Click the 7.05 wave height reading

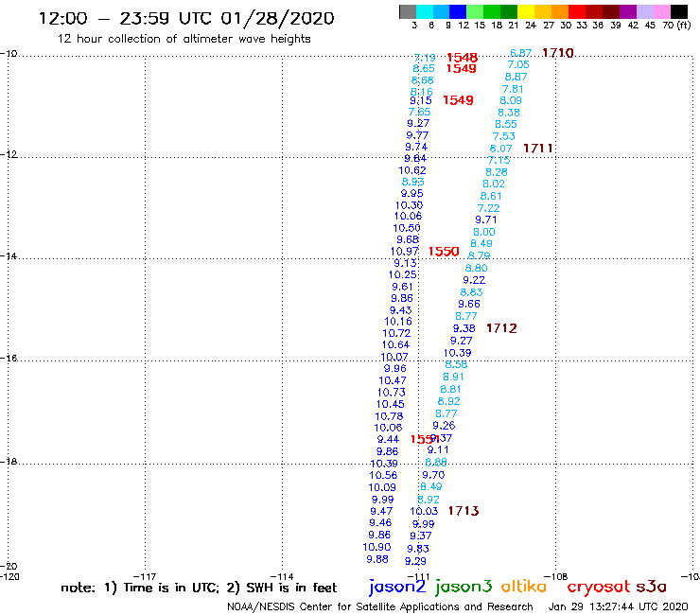coord(517,64)
